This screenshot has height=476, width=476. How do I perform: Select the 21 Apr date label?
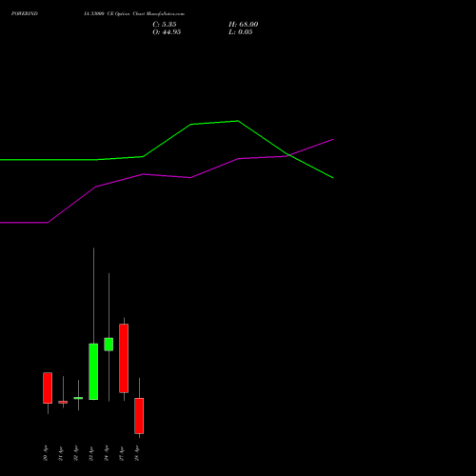(60, 453)
